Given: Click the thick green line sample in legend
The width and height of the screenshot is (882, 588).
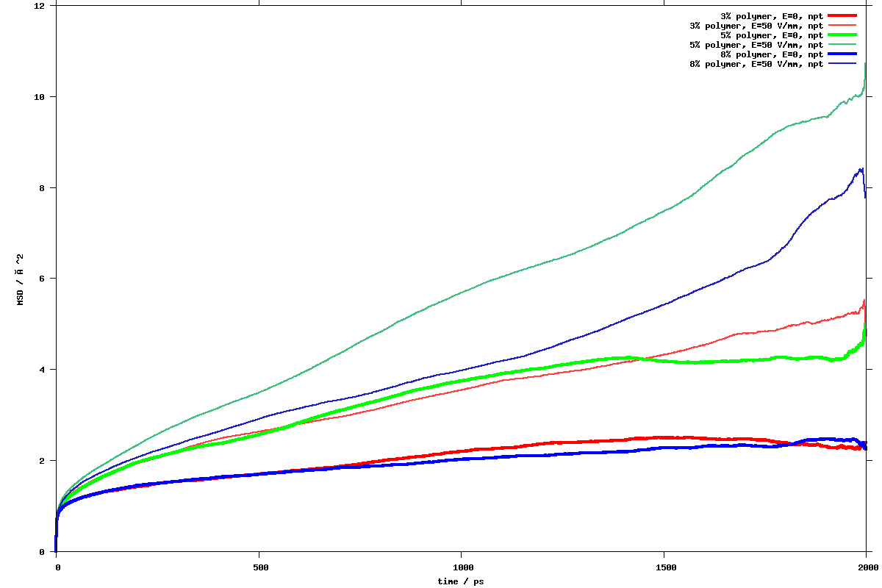Looking at the screenshot, I should click(x=842, y=35).
